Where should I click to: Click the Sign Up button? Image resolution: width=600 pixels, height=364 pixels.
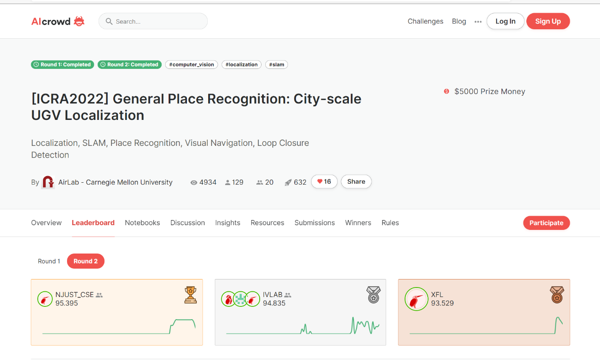point(548,21)
